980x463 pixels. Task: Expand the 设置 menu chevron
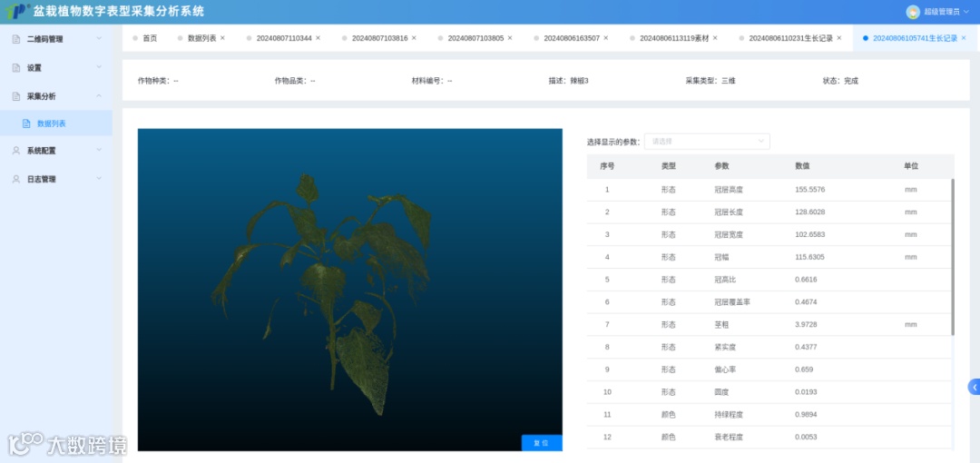point(99,67)
